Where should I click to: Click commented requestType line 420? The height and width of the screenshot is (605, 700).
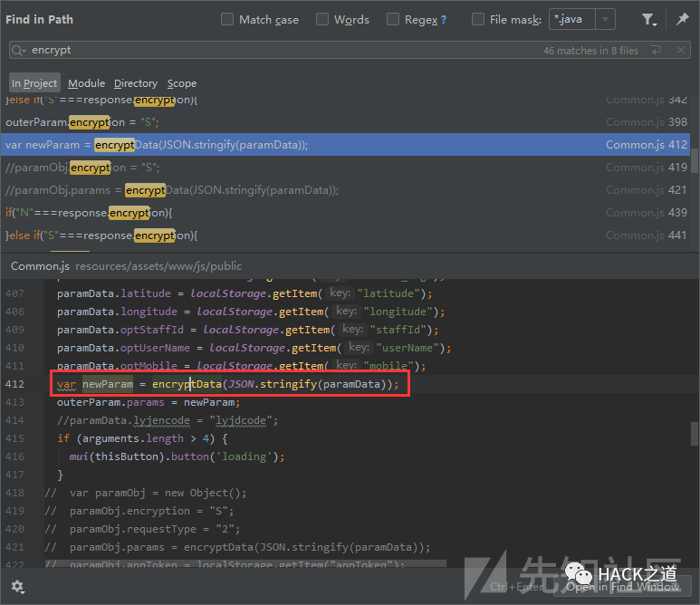[142, 529]
